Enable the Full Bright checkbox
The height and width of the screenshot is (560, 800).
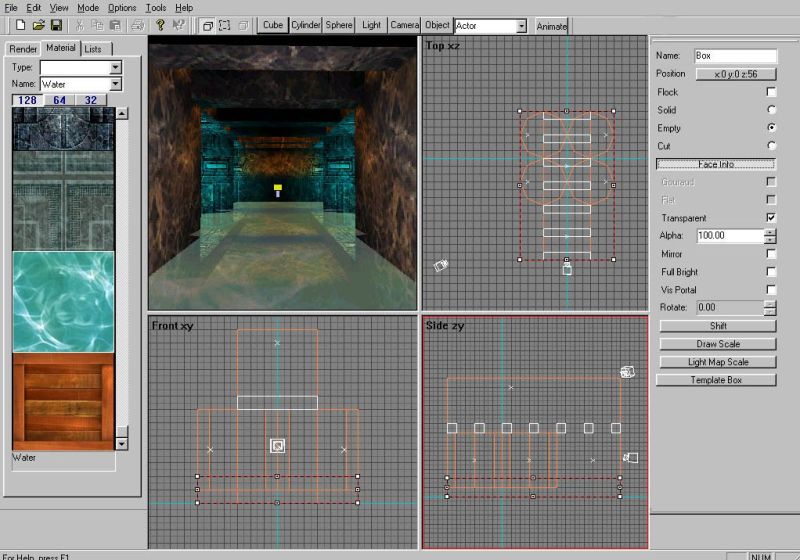coord(771,272)
